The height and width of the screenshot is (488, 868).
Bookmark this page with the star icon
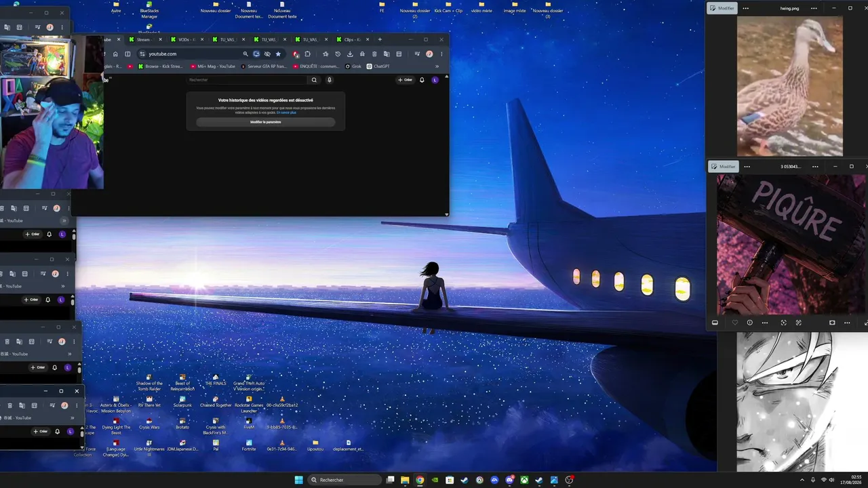coord(278,54)
